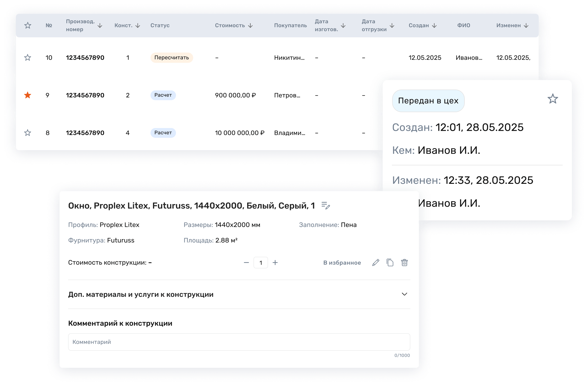Image resolution: width=588 pixels, height=386 pixels.
Task: Click the copy construction icon
Action: click(x=390, y=262)
